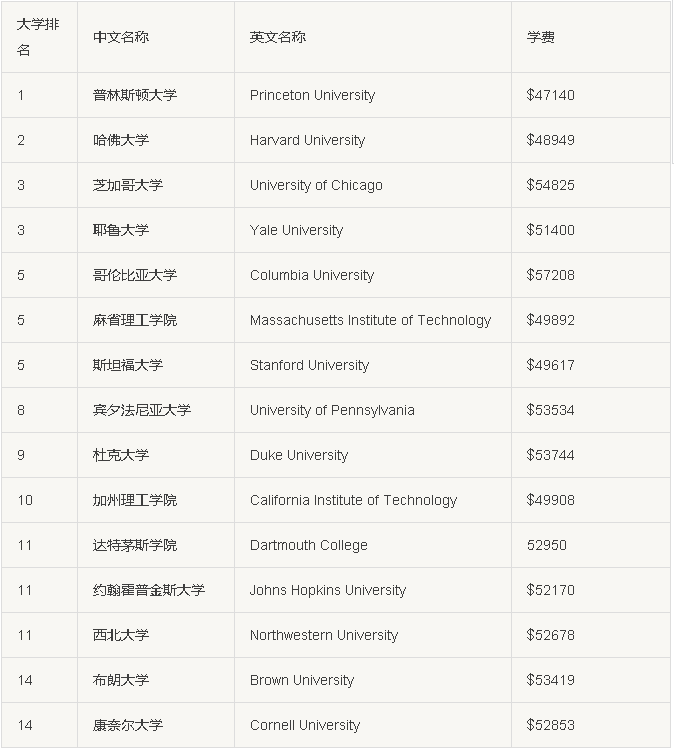
Task: Click Duke University tuition $53744
Action: coord(550,455)
